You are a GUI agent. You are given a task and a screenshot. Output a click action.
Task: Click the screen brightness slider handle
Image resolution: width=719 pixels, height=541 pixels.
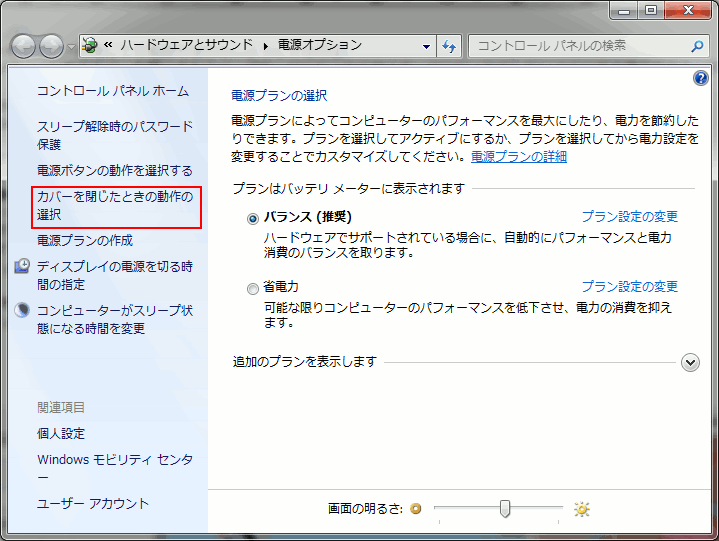tap(505, 509)
